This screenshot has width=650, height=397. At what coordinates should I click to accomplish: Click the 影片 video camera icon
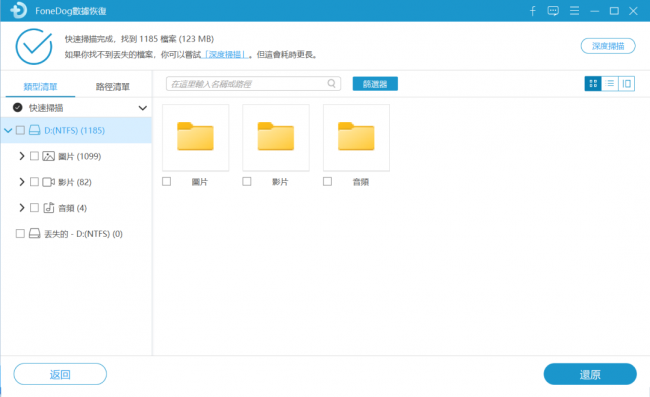pos(49,182)
